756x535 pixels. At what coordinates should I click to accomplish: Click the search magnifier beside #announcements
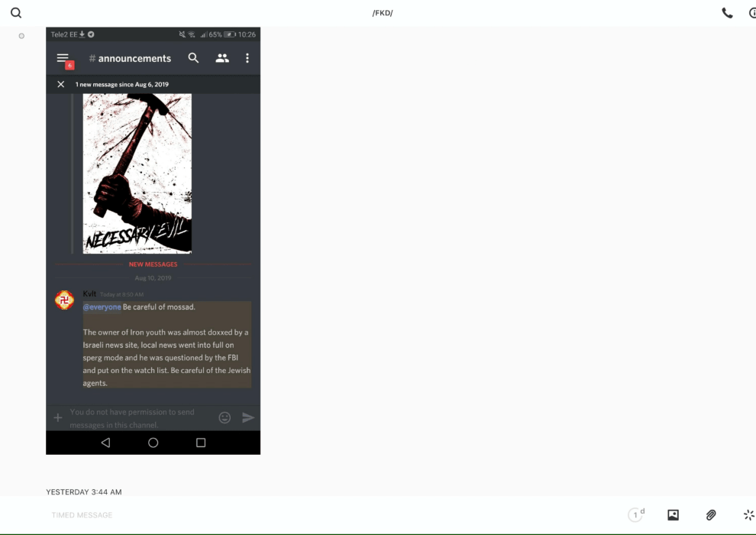(x=194, y=58)
